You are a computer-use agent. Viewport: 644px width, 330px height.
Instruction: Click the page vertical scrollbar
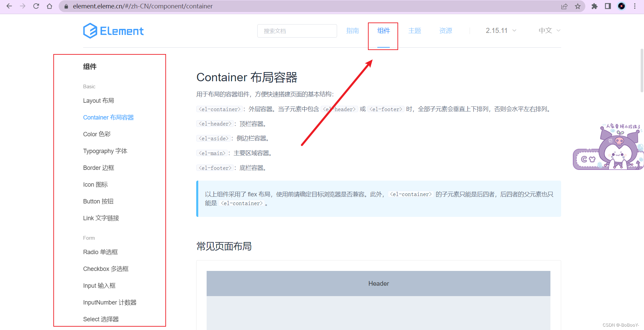click(642, 70)
